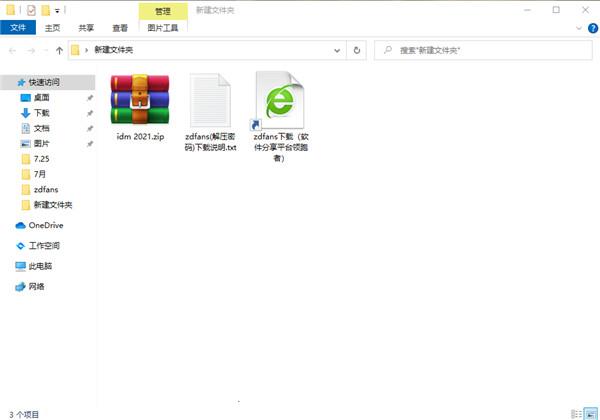Screen dimensions: 600x420
Task: Click the 3 个项目 status text
Action: 24,414
